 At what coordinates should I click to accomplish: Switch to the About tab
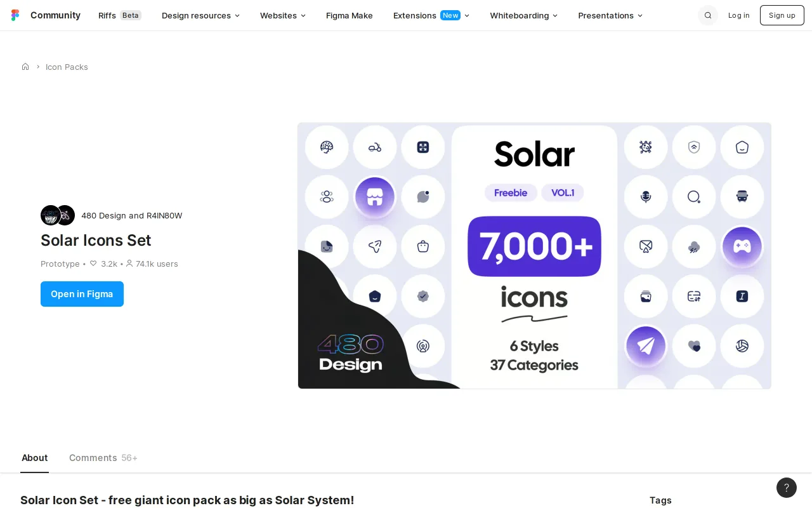(x=34, y=458)
